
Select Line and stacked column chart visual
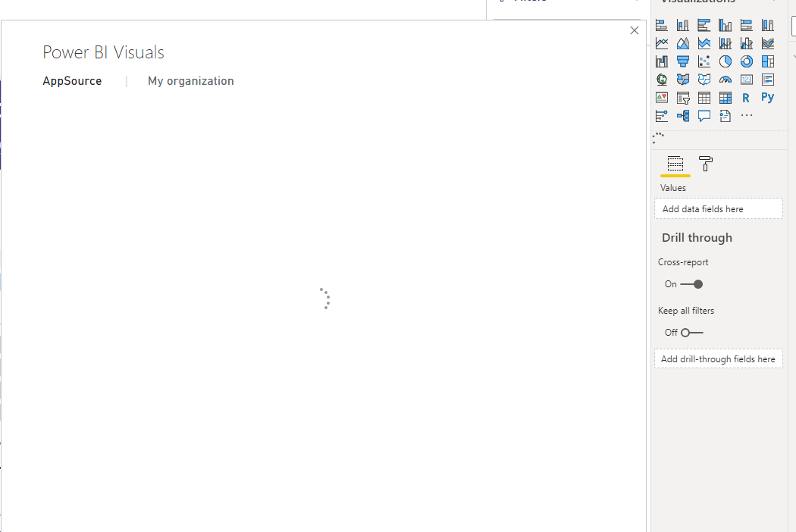pyautogui.click(x=725, y=43)
